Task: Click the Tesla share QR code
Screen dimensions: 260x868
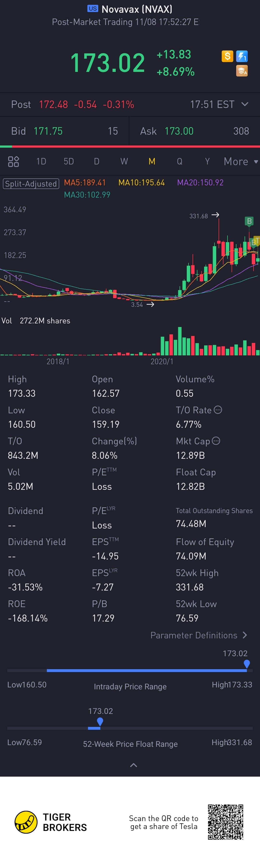Action: click(x=225, y=822)
